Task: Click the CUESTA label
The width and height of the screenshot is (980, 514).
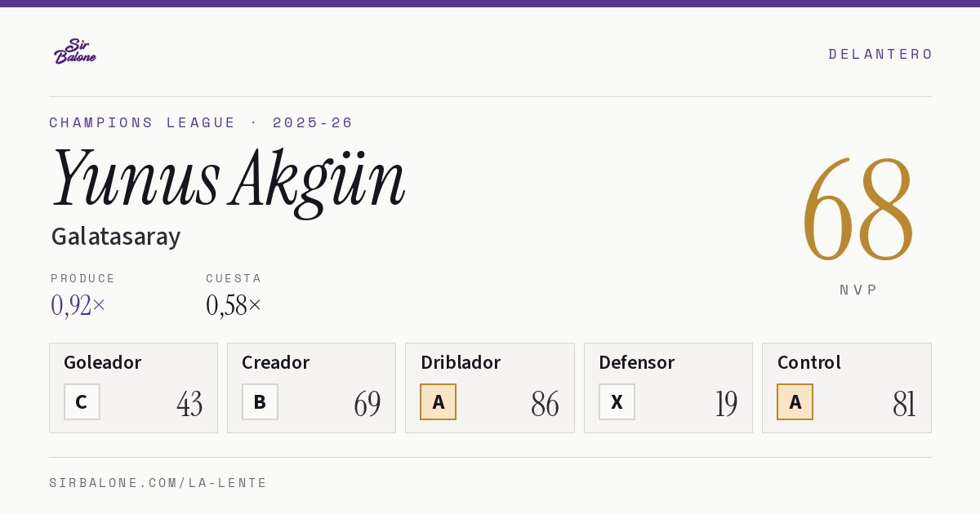Action: click(x=234, y=278)
